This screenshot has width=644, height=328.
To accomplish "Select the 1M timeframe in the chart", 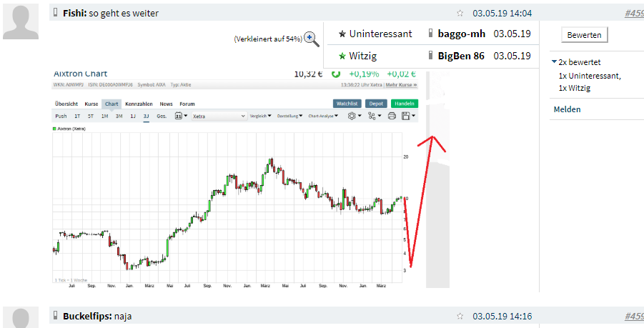I will [x=105, y=116].
